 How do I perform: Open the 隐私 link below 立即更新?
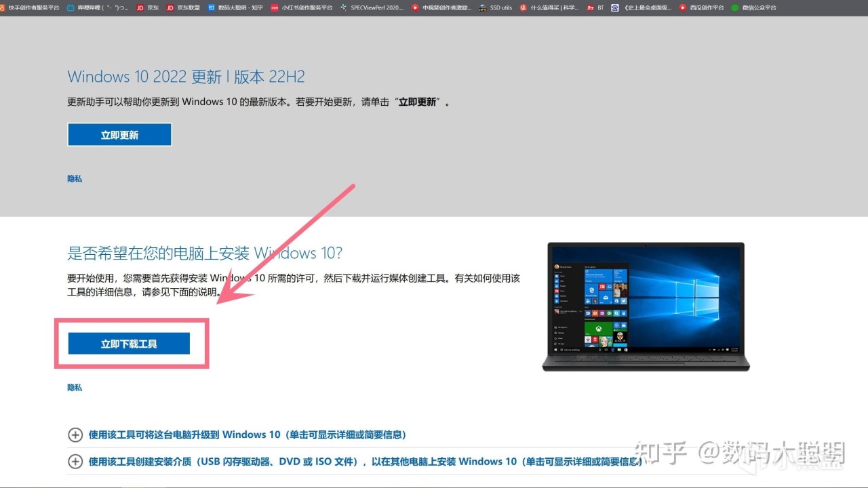[x=75, y=179]
